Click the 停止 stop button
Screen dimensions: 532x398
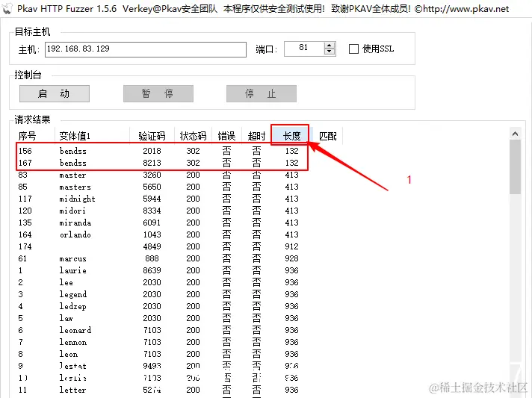click(262, 93)
